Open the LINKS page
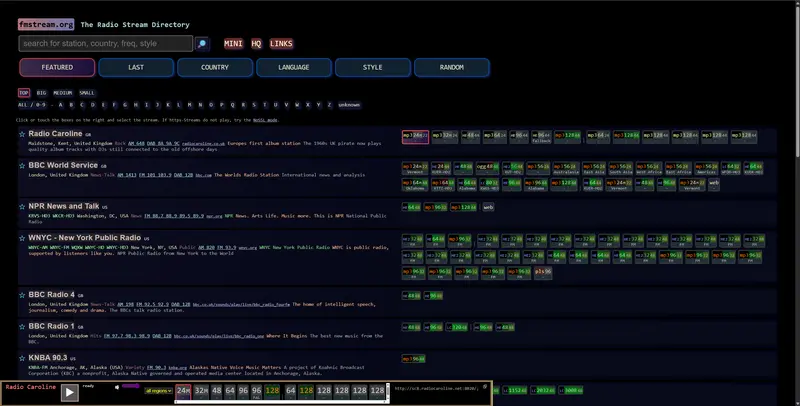 point(281,44)
